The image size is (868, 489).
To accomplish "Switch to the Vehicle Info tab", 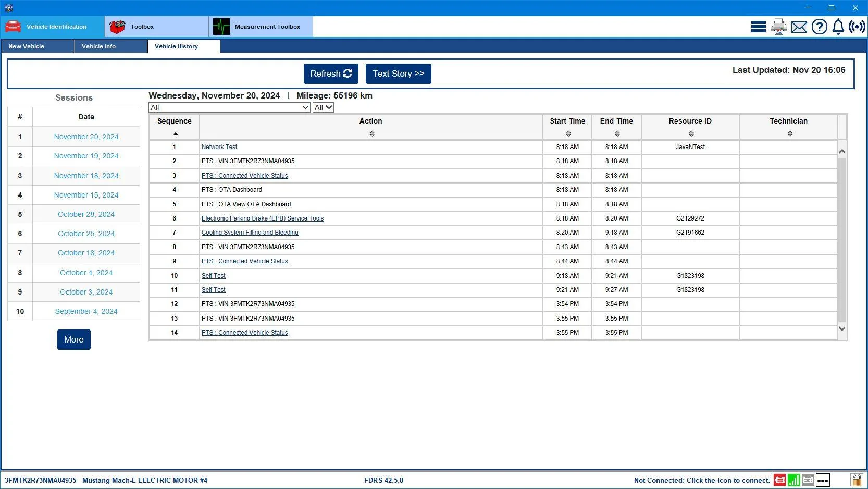I will pos(111,46).
